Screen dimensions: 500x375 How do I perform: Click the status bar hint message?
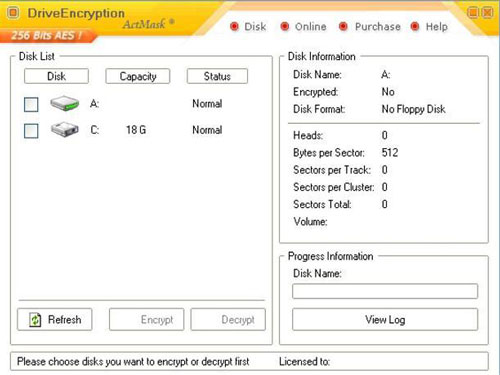(133, 361)
